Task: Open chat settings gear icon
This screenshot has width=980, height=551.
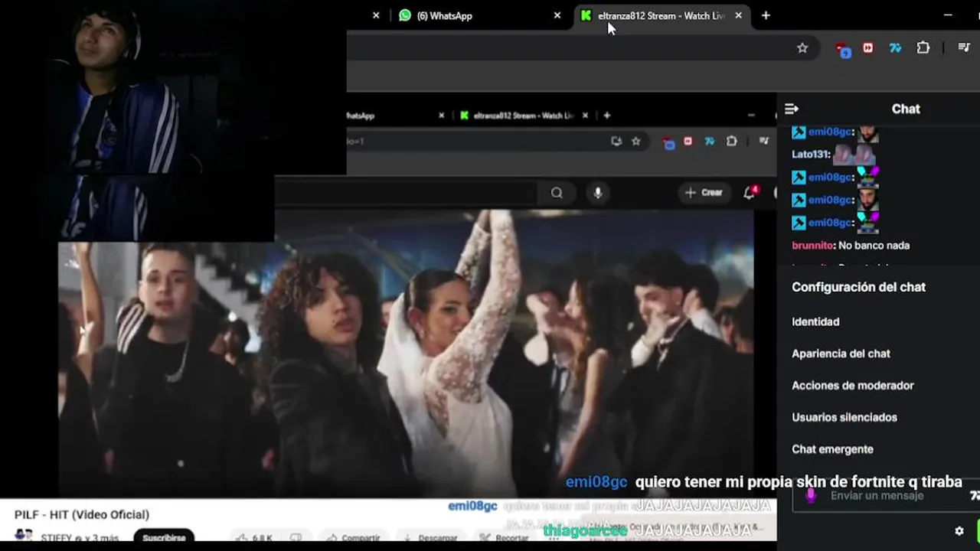Action: tap(959, 530)
